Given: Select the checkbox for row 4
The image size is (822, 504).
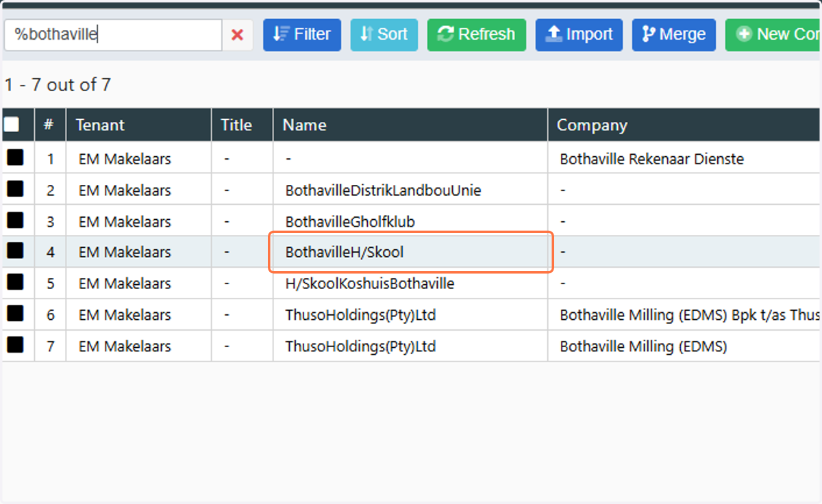Looking at the screenshot, I should [x=15, y=251].
